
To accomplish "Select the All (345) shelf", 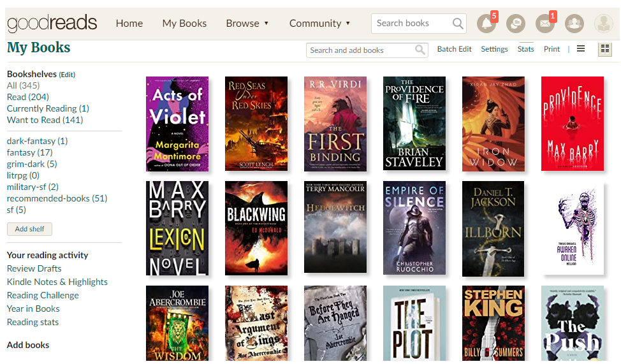I will tap(23, 85).
